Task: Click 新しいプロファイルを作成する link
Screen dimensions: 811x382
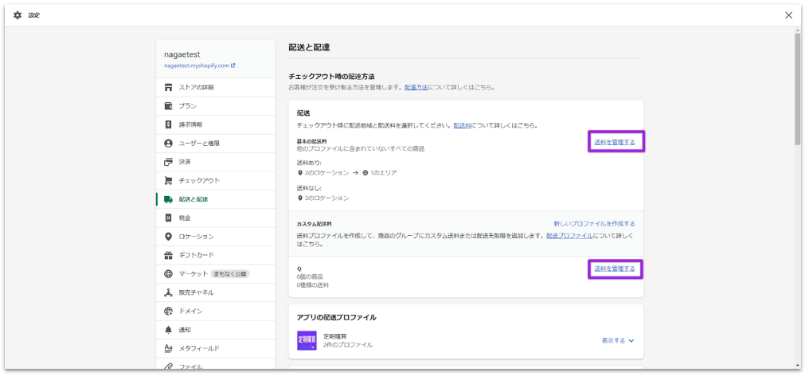Action: pos(594,224)
